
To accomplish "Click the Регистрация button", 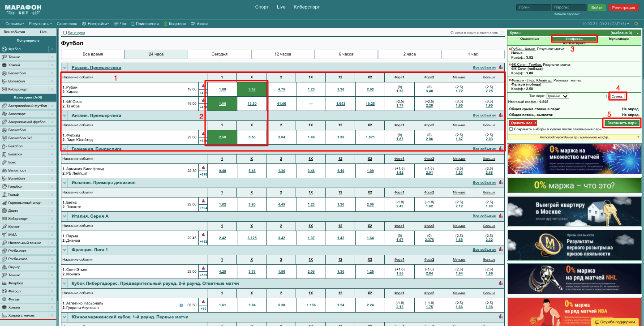I will pos(623,8).
